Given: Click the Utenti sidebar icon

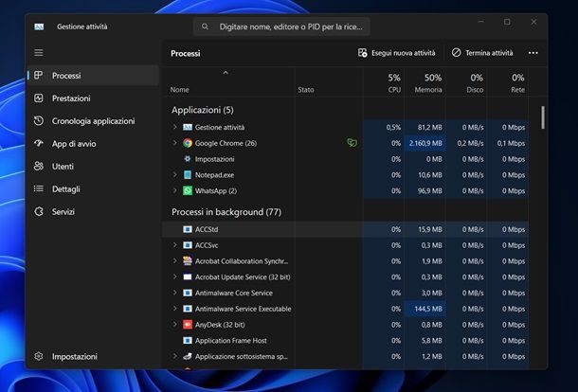Looking at the screenshot, I should click(x=38, y=166).
